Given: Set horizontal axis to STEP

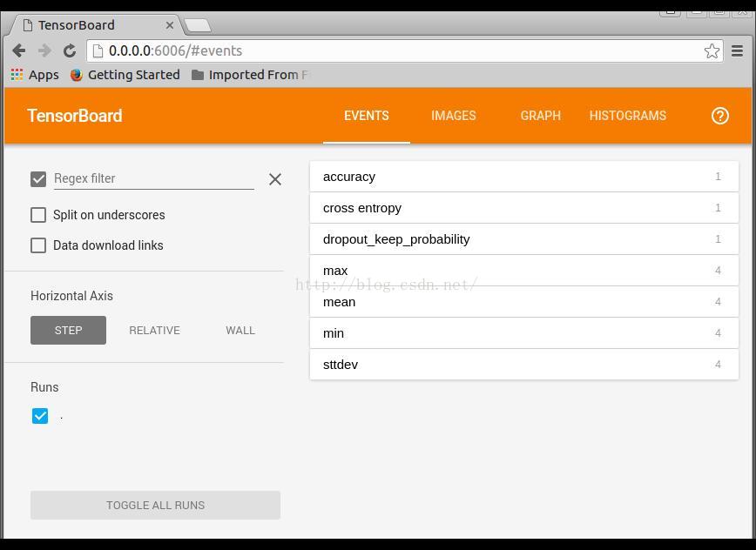Looking at the screenshot, I should [68, 331].
